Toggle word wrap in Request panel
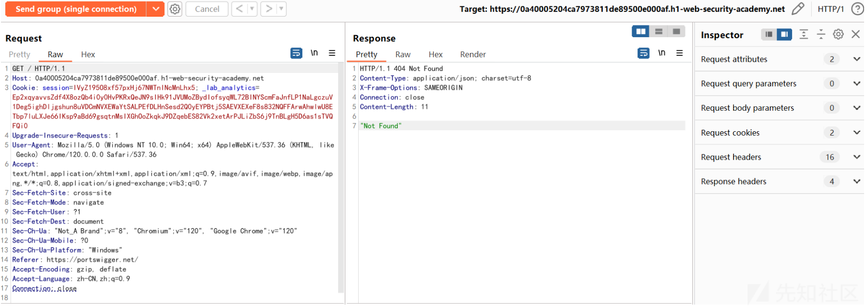Screen dimensions: 868x308 coord(297,53)
